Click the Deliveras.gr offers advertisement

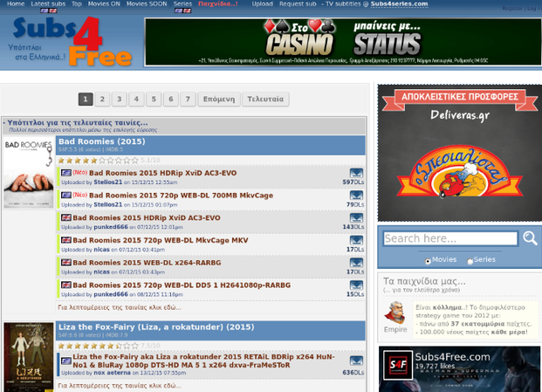coord(460,153)
